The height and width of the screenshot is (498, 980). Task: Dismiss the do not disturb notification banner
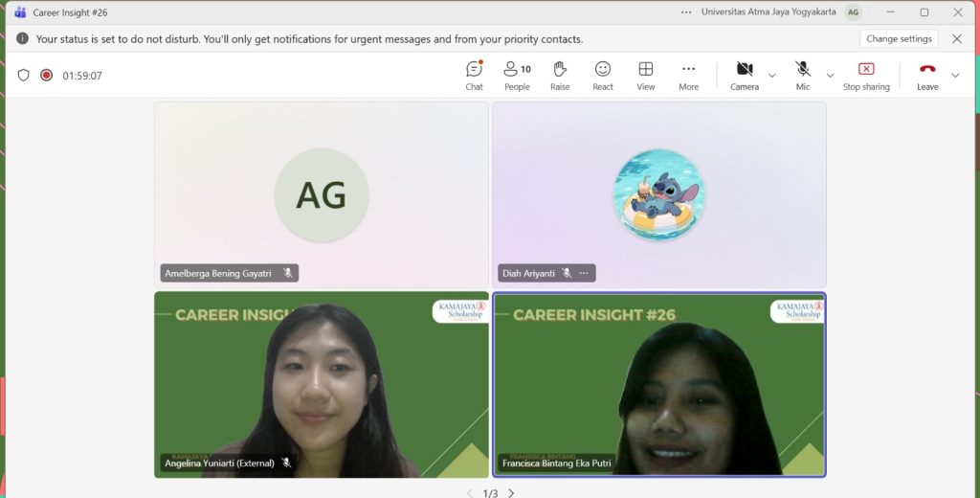click(x=956, y=39)
